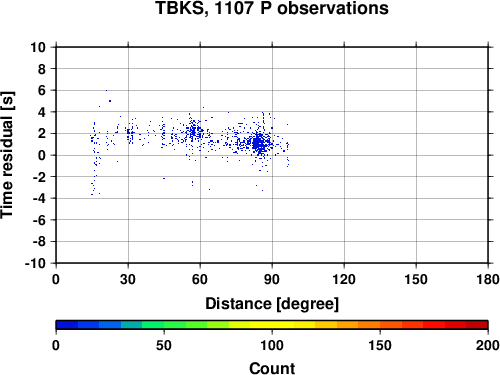This screenshot has height=375, width=500.
Task: Click the plot title 'TBKS, 1107 P observations'
Action: pyautogui.click(x=272, y=8)
